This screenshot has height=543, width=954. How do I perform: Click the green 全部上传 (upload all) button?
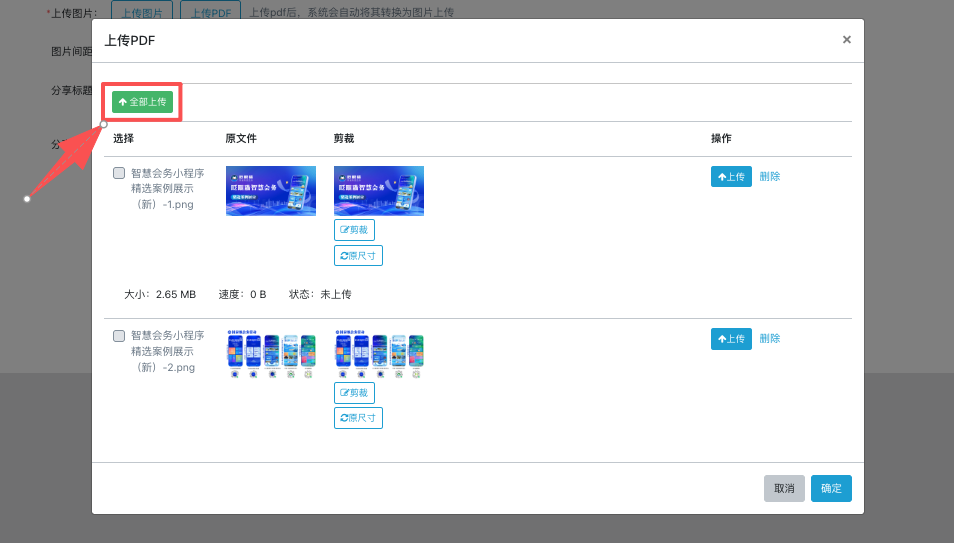point(142,102)
